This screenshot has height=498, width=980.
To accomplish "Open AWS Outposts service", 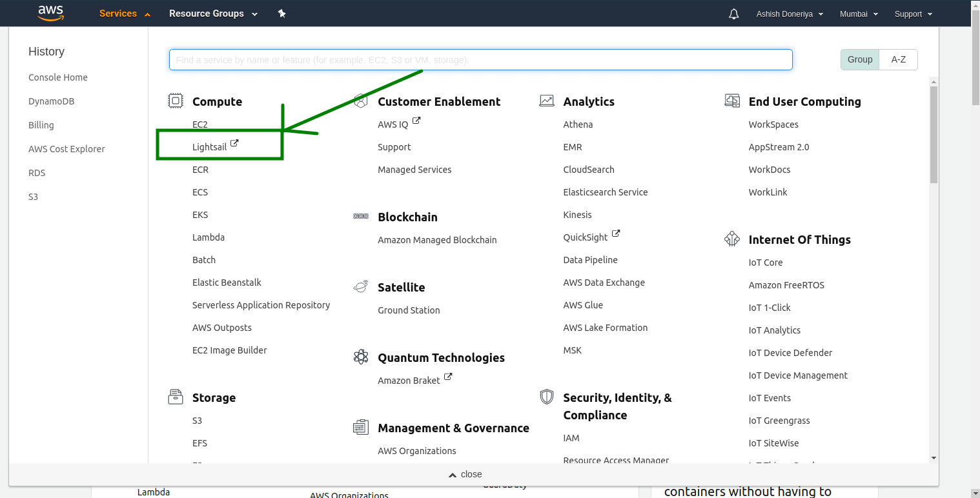I will 222,328.
